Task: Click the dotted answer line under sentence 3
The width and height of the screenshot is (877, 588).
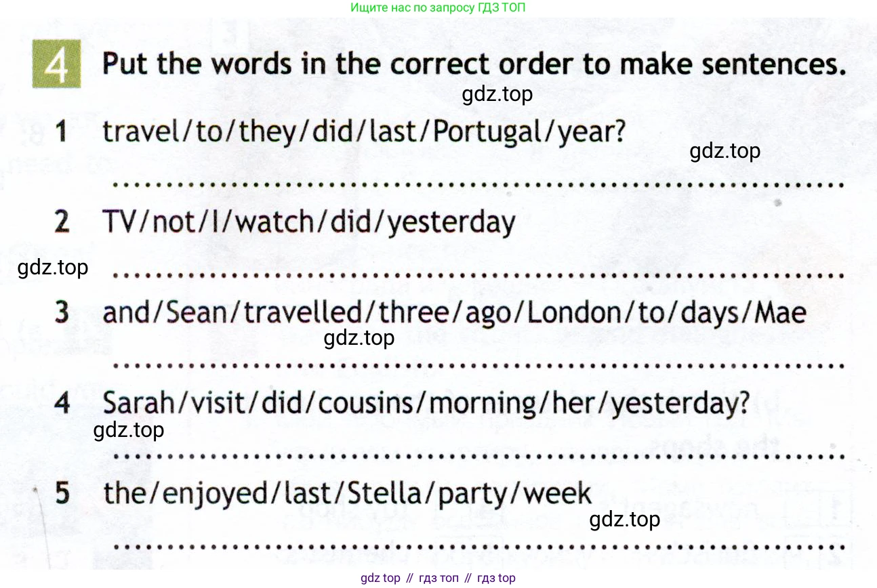Action: coord(478,365)
